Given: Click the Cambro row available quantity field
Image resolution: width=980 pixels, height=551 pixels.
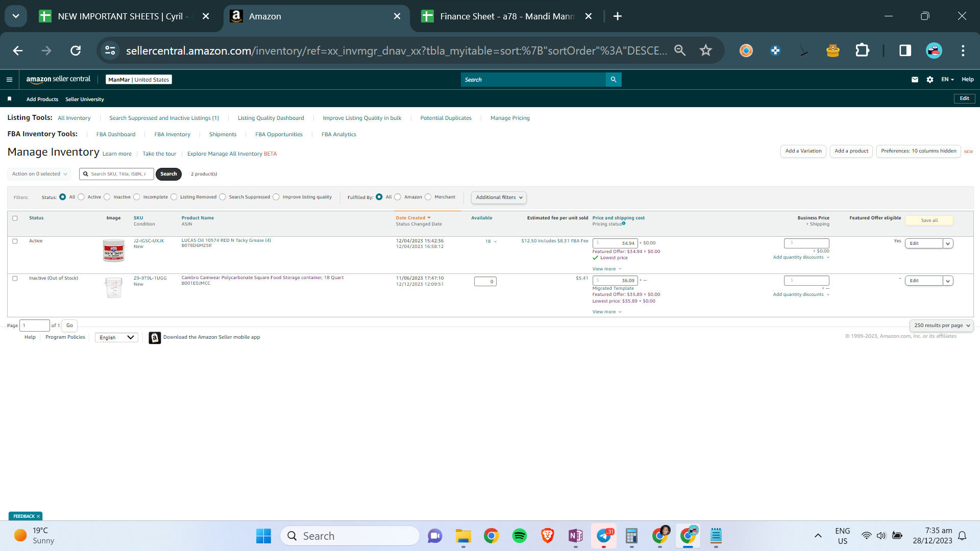Looking at the screenshot, I should (485, 281).
